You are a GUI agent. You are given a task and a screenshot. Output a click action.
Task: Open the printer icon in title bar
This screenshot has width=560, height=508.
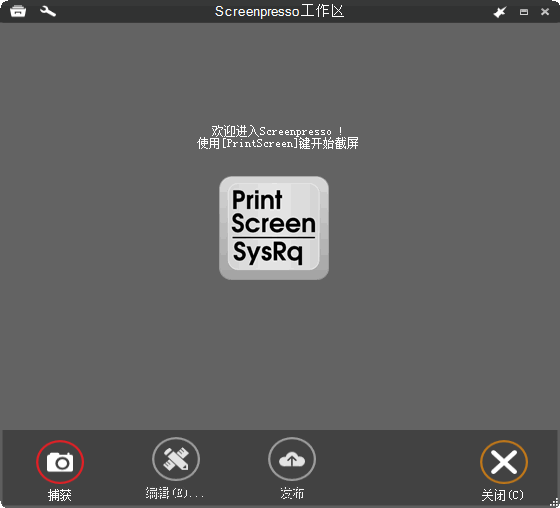[18, 11]
